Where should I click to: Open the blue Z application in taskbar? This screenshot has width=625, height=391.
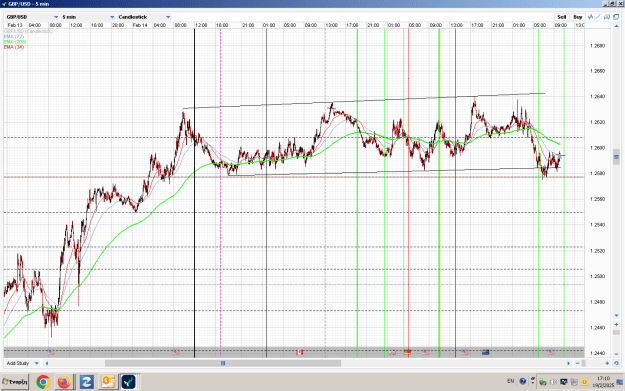click(86, 382)
